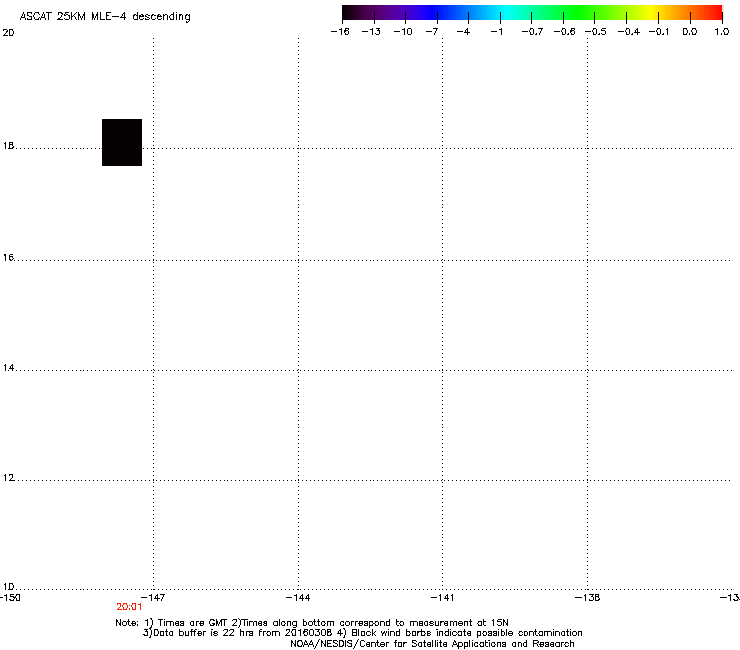
Task: Click the 1.0 color scale label
Action: coord(722,32)
